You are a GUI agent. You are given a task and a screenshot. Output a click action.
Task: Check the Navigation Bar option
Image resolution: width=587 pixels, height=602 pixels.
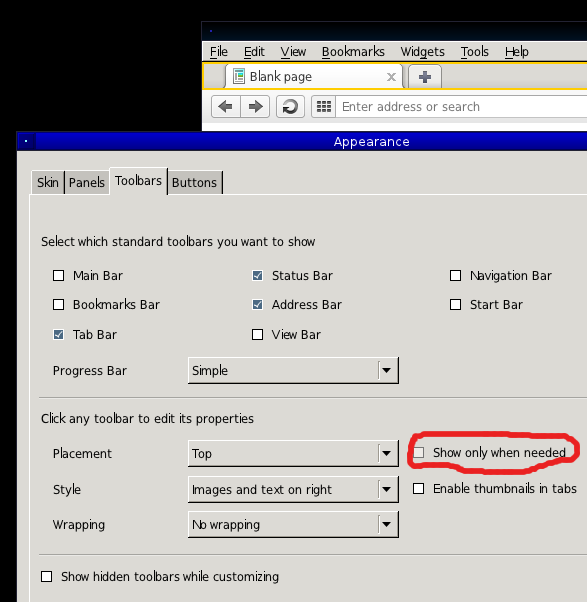click(x=455, y=276)
